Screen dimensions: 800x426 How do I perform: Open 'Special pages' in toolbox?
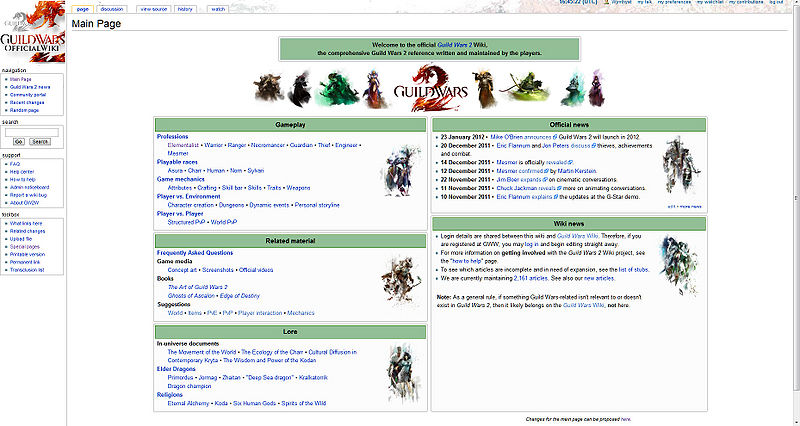(24, 246)
